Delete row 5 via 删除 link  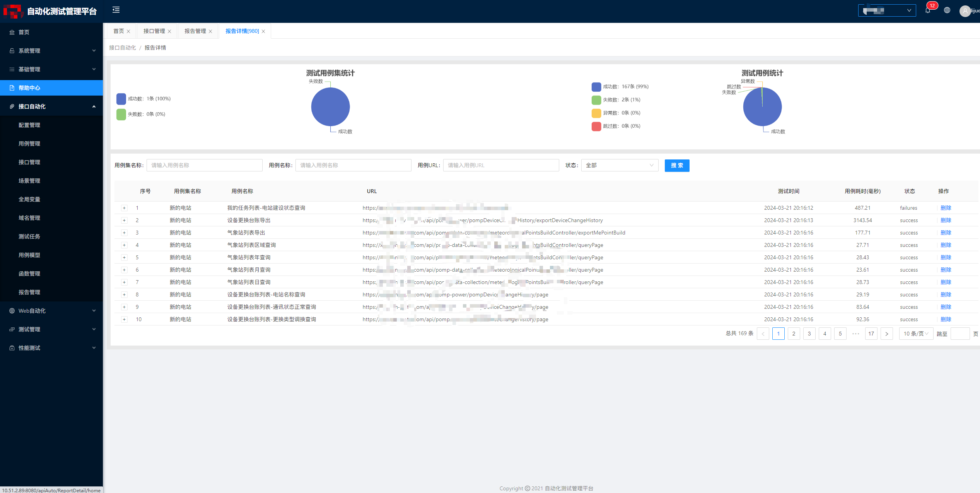(946, 258)
